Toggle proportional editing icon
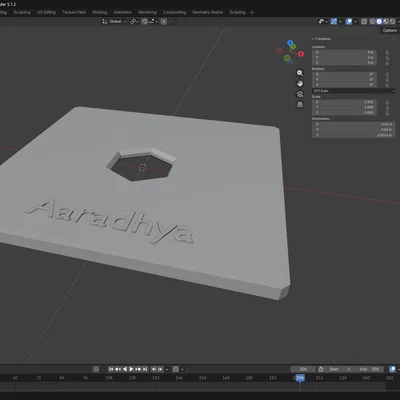Viewport: 400px width, 400px height. click(x=164, y=21)
